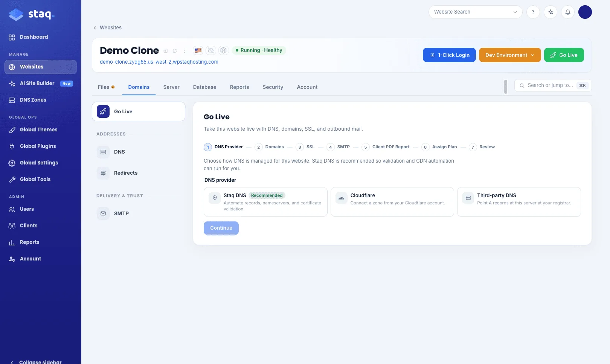Jump to step 5 Client PDF Report

tap(386, 147)
